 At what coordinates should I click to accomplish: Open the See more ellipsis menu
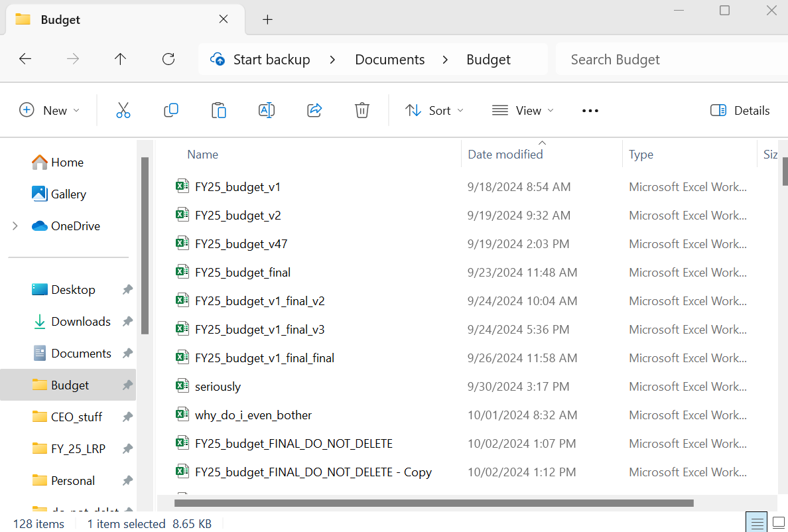(590, 111)
